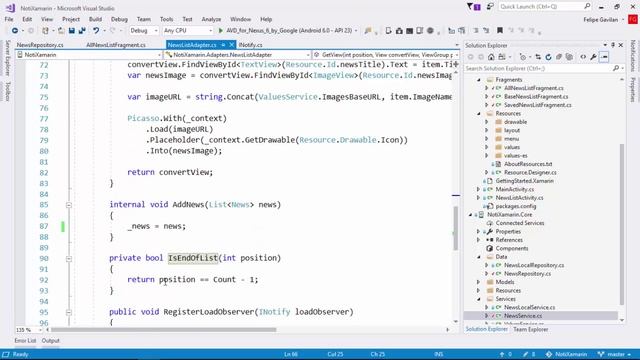640x360 pixels.
Task: Expand the Models folder
Action: tap(479, 282)
